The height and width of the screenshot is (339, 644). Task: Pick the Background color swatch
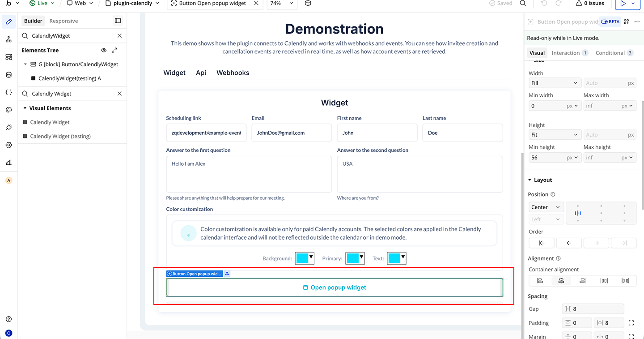point(305,258)
